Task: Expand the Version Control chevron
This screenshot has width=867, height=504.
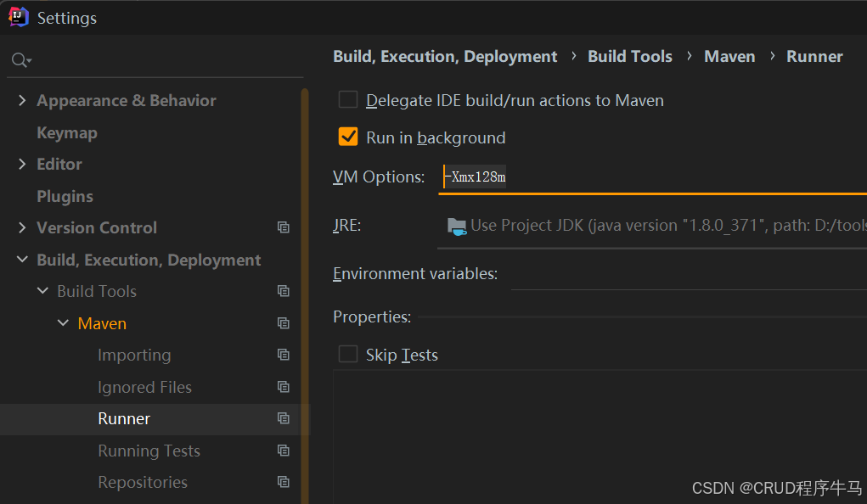Action: coord(21,227)
